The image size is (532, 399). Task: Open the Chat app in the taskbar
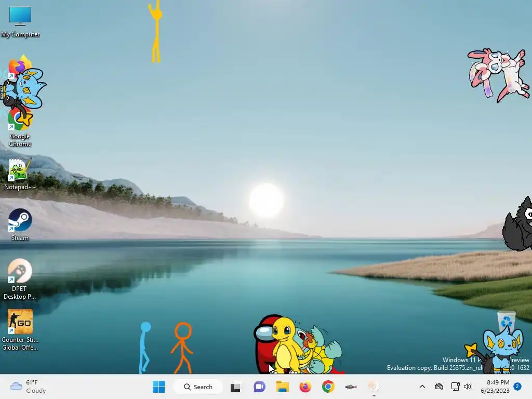point(259,387)
